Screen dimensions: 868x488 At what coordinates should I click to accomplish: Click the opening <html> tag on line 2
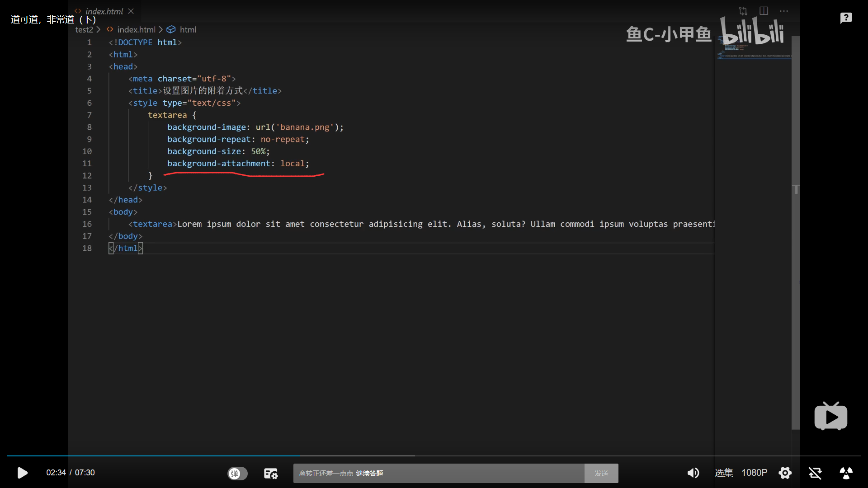(x=123, y=55)
